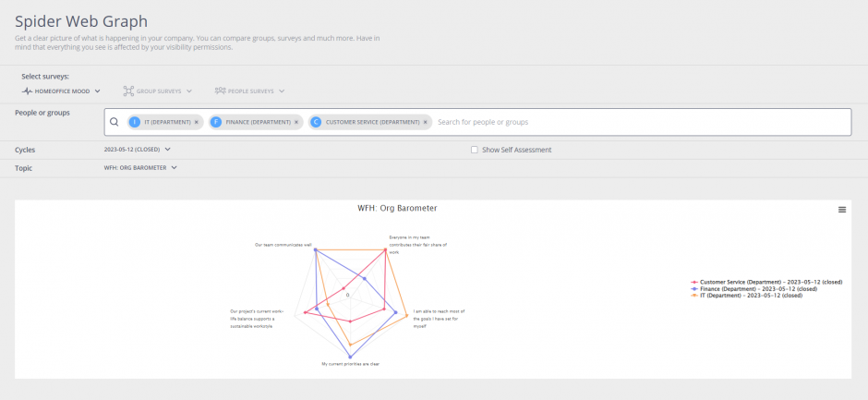Open the Cycles 2023-05-12 (Closed) dropdown
The height and width of the screenshot is (400, 868).
coord(138,150)
